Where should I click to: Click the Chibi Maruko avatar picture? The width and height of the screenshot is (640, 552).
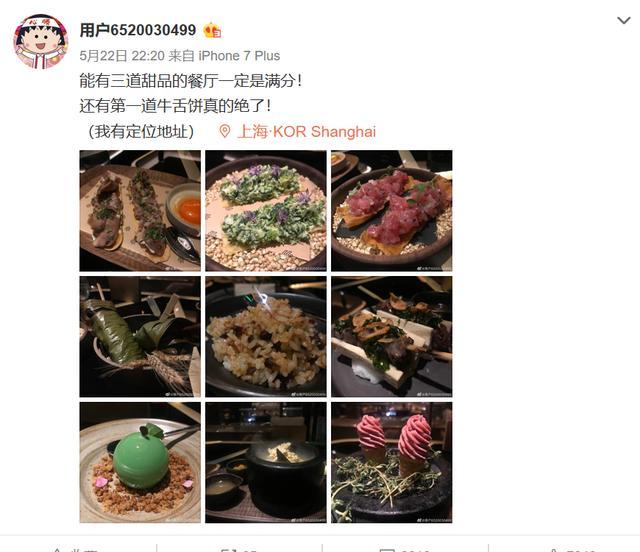point(40,41)
